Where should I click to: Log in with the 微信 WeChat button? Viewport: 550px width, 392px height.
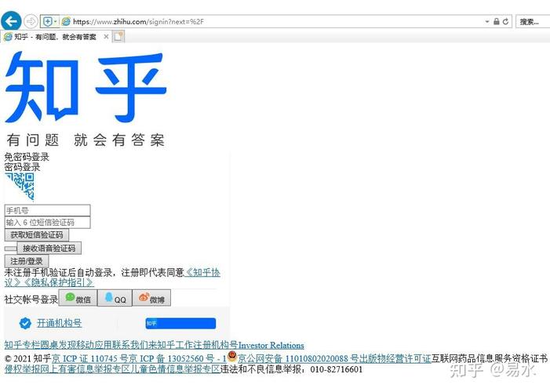(78, 298)
